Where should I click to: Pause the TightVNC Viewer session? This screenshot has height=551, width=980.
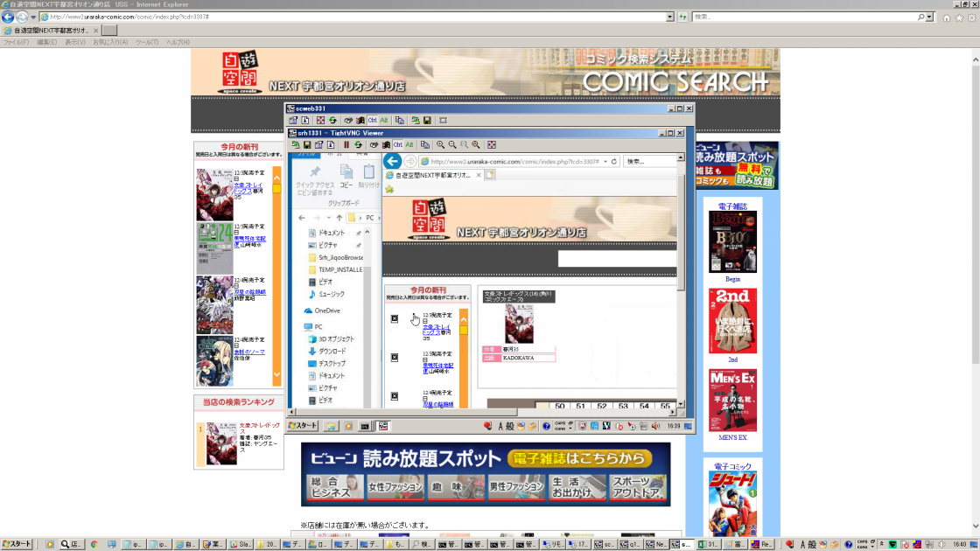click(346, 145)
